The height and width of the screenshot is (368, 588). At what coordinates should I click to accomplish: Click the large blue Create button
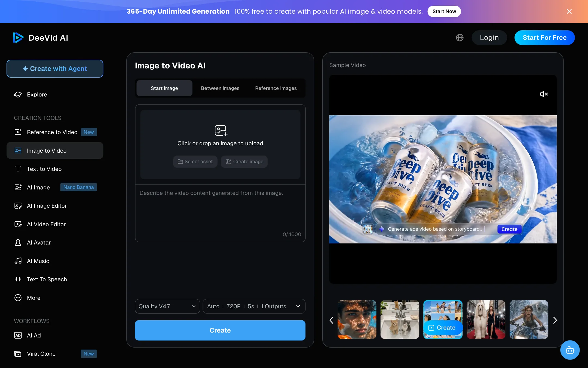(220, 330)
